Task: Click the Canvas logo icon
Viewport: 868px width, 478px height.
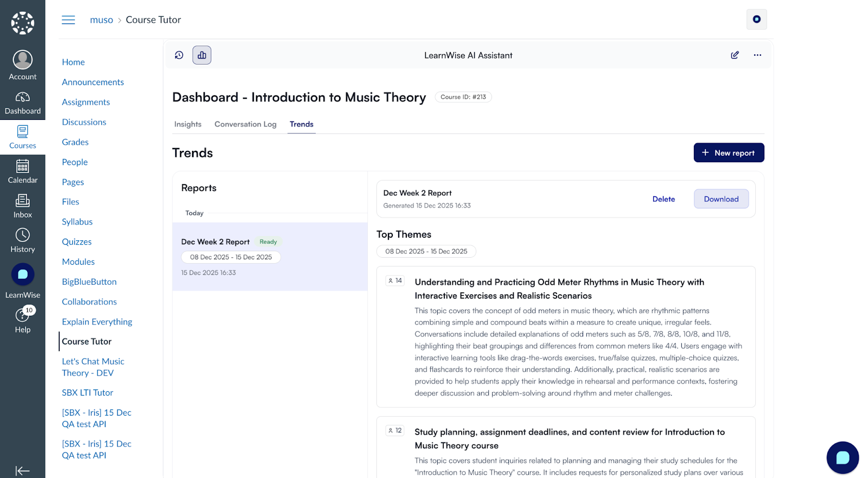Action: [x=23, y=23]
